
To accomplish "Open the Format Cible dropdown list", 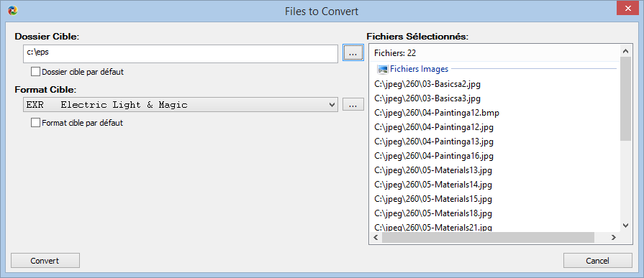I will coord(181,105).
